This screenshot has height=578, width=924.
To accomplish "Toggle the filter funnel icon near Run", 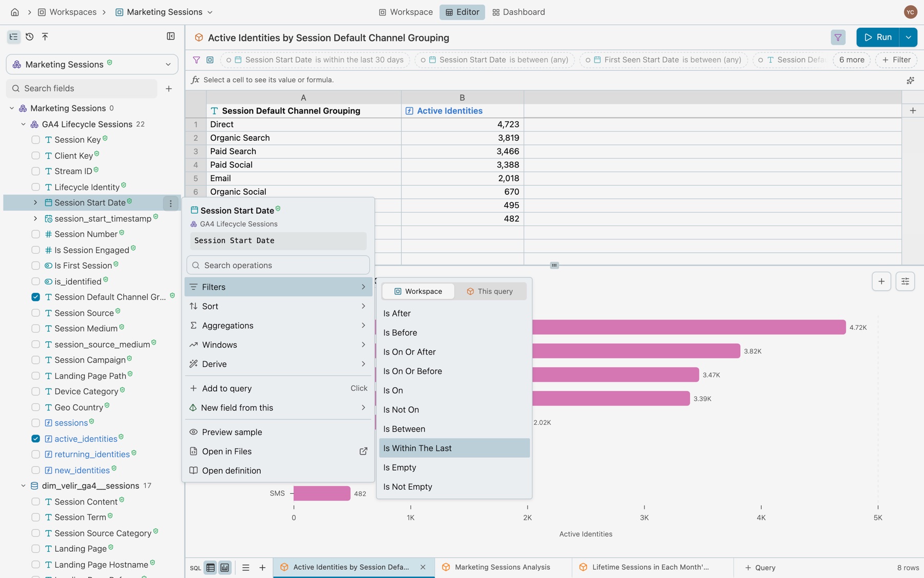I will pyautogui.click(x=838, y=37).
